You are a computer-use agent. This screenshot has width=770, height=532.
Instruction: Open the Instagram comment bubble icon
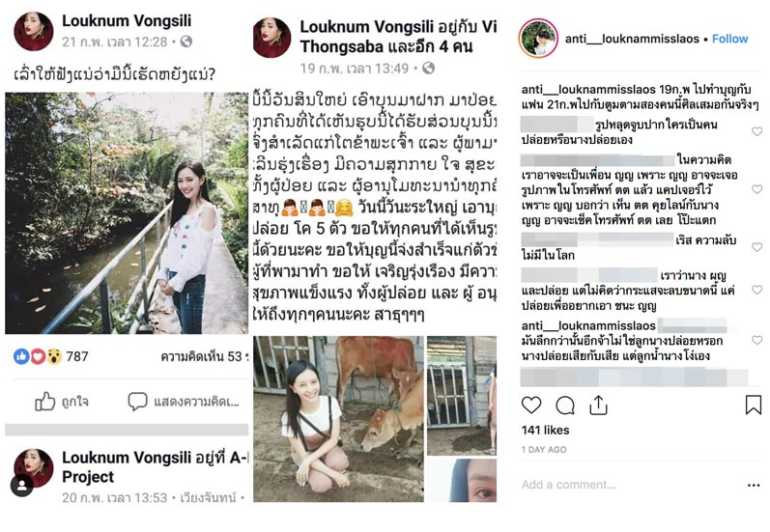(565, 406)
